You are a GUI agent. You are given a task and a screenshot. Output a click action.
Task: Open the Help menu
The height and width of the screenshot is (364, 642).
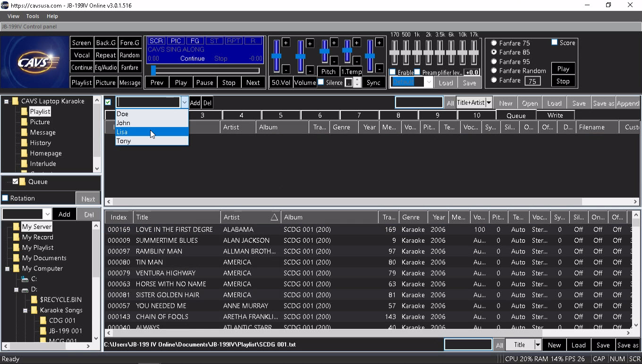point(52,16)
